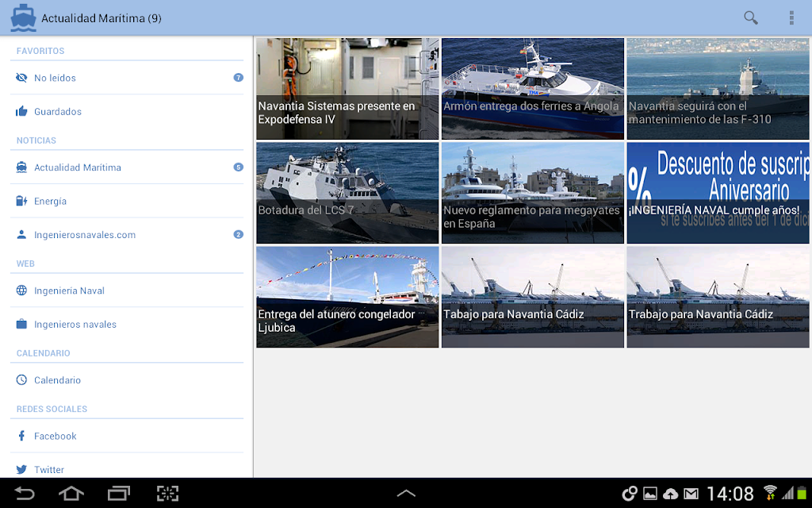Click the person icon beside Ingenierosnavales.com

click(21, 235)
